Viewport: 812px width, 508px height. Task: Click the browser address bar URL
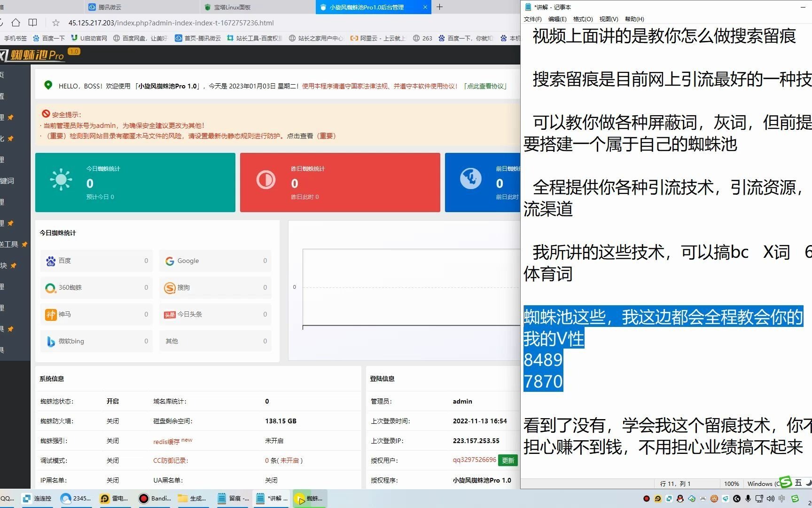pyautogui.click(x=171, y=23)
